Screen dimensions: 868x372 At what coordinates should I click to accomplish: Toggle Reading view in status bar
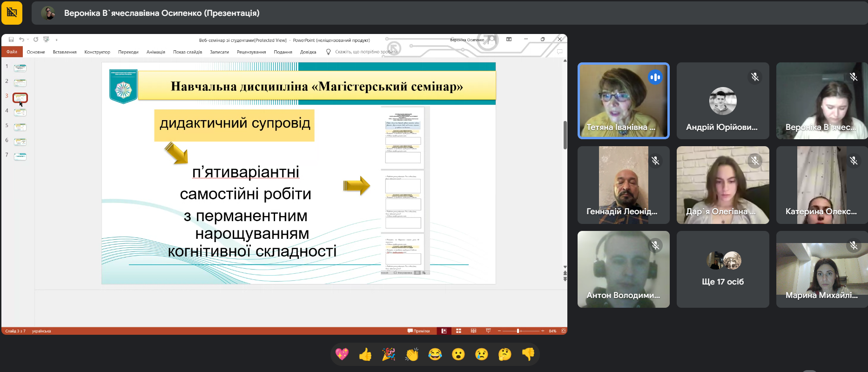[473, 331]
